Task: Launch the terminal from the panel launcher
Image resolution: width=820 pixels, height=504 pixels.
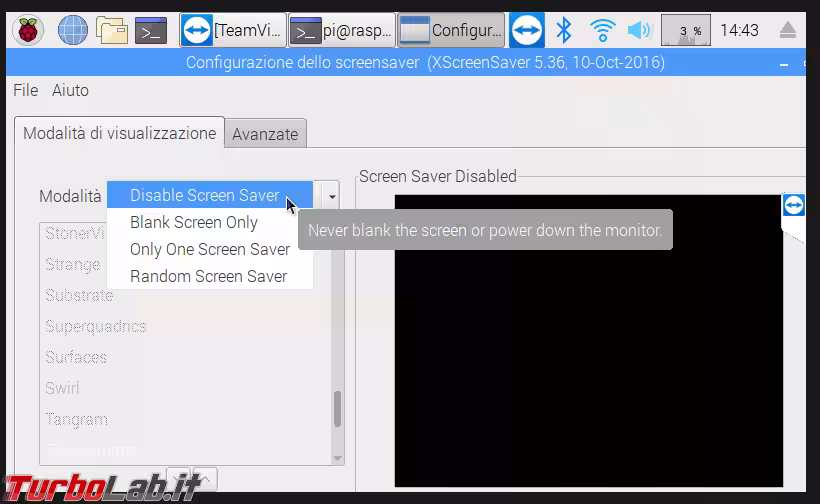Action: pyautogui.click(x=151, y=30)
